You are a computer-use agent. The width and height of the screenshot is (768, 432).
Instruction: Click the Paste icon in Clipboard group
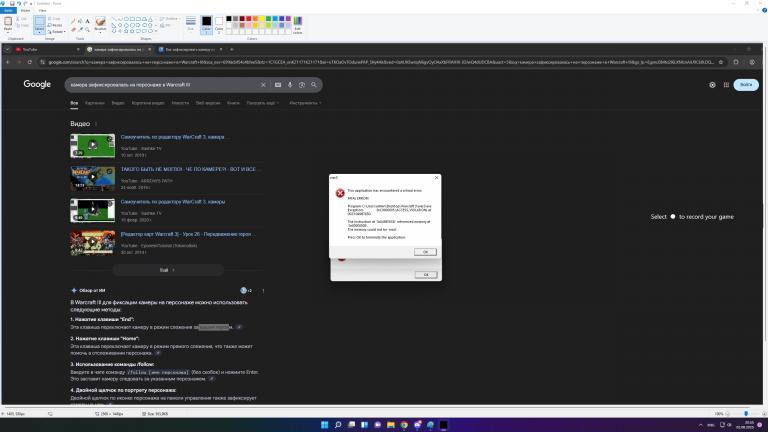(x=8, y=22)
